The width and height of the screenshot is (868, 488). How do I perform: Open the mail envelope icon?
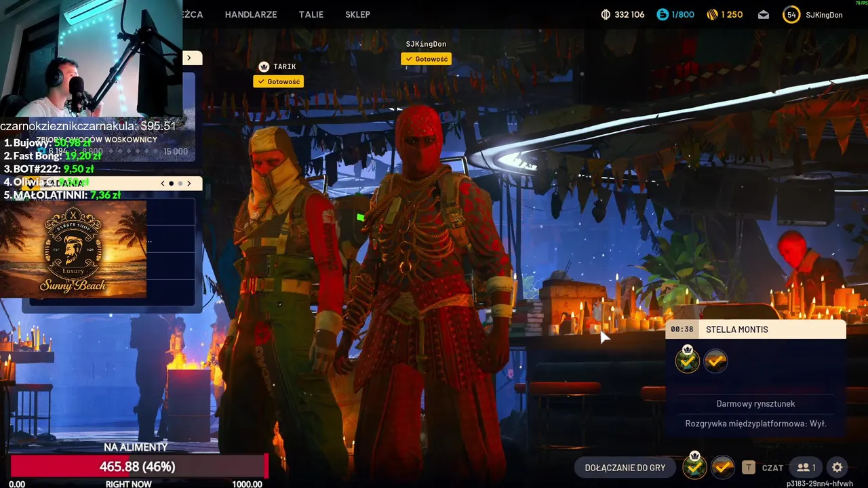(764, 14)
